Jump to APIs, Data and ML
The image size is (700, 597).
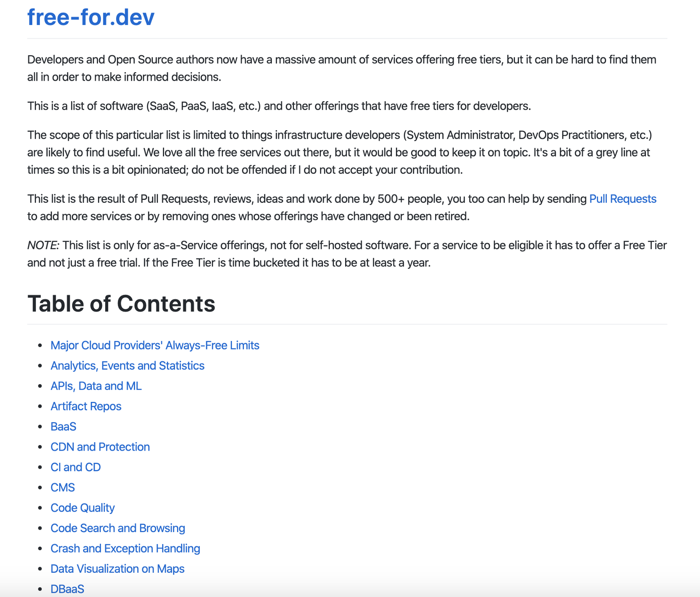(x=96, y=386)
